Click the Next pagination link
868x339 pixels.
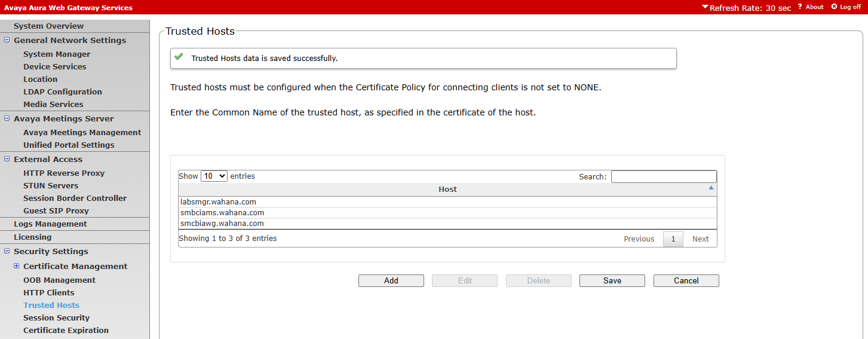point(700,239)
